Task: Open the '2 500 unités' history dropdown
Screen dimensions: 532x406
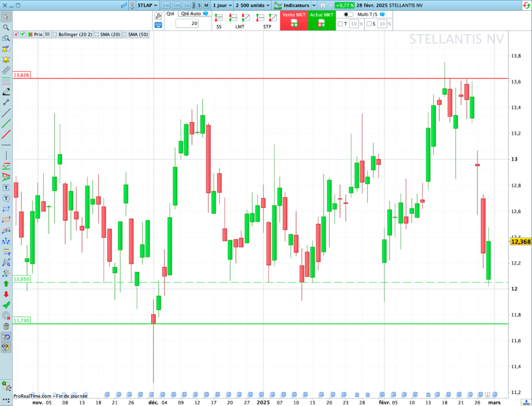Action: [x=253, y=5]
